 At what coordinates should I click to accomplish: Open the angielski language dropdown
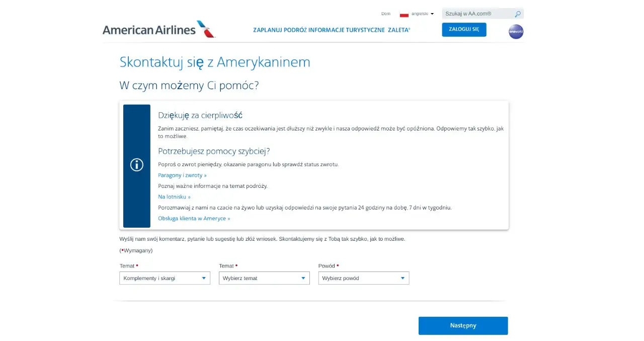pos(422,14)
